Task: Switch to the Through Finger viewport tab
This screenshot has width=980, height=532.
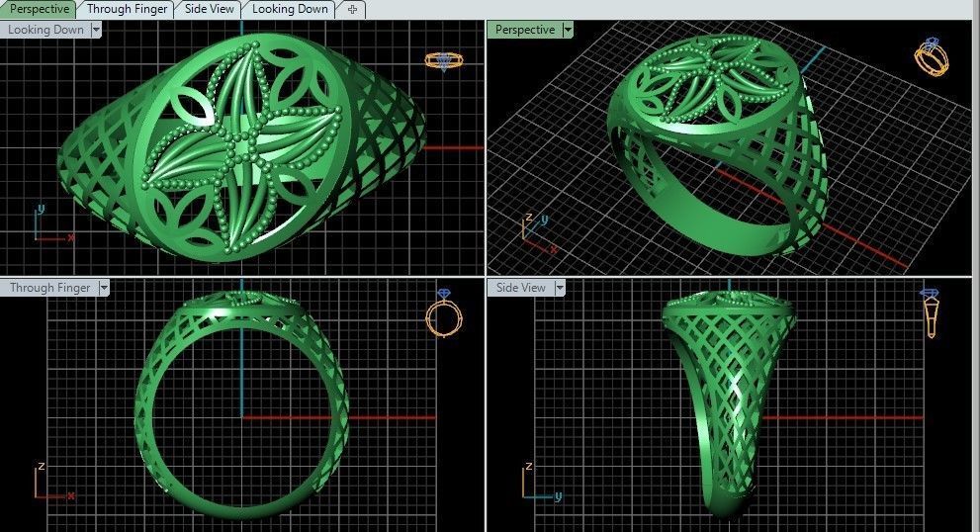Action: pos(127,9)
